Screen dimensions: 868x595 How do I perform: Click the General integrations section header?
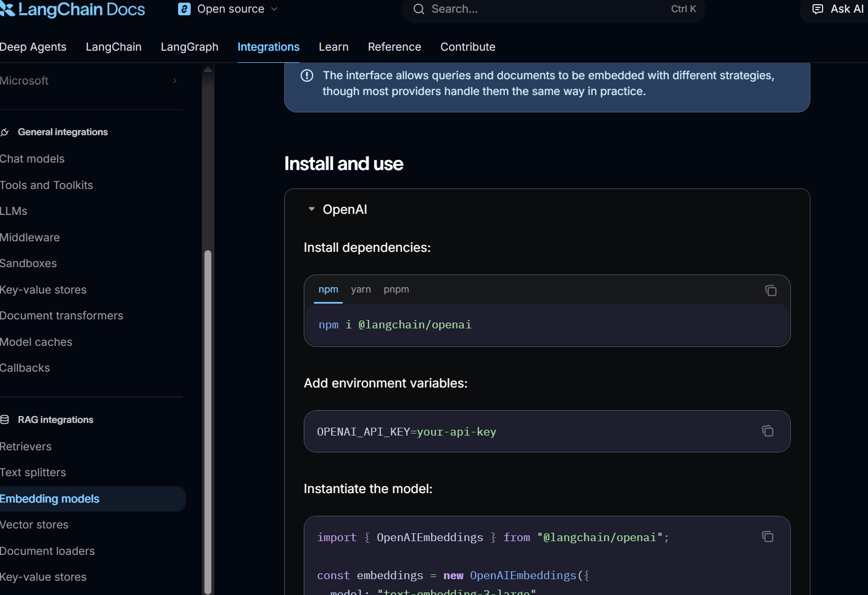point(63,132)
